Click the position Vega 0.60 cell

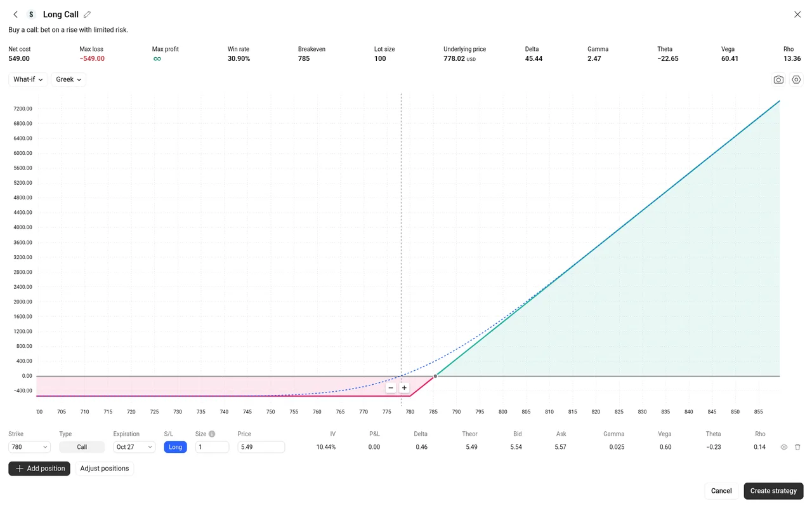pyautogui.click(x=665, y=447)
